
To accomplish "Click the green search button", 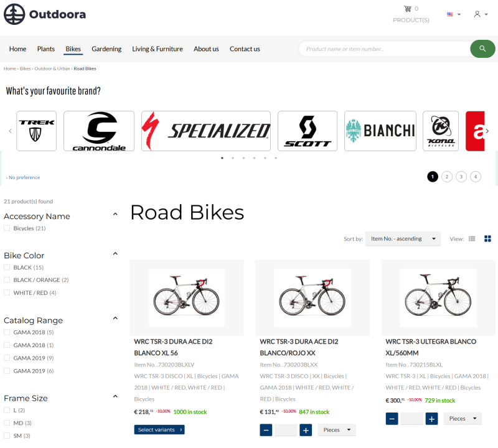I will point(482,49).
